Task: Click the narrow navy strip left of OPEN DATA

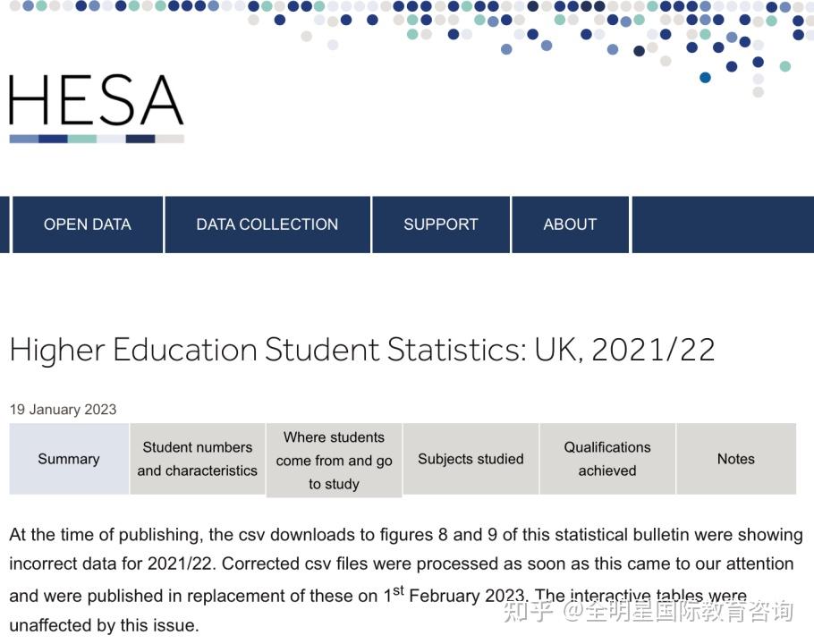Action: point(4,225)
